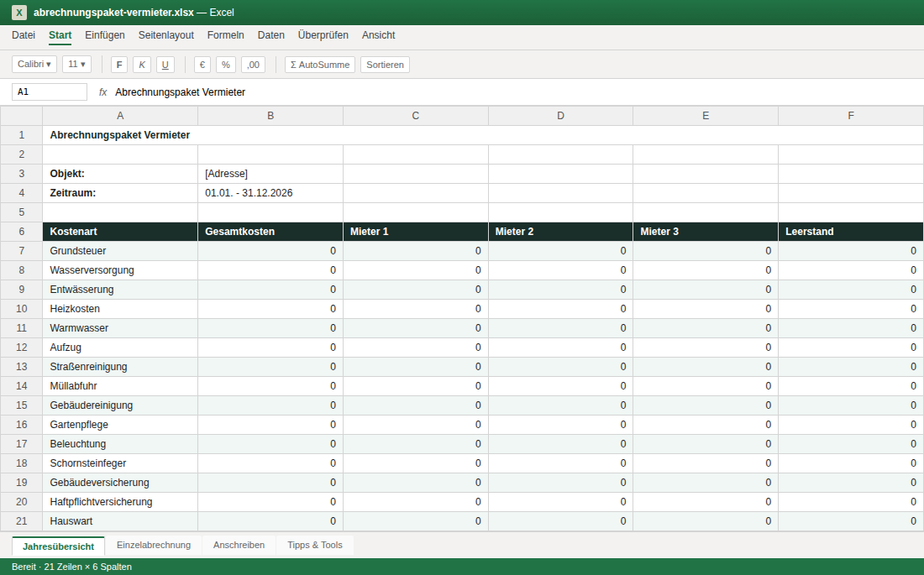
Task: Click the Wasserversorgung cell
Action: [120, 270]
